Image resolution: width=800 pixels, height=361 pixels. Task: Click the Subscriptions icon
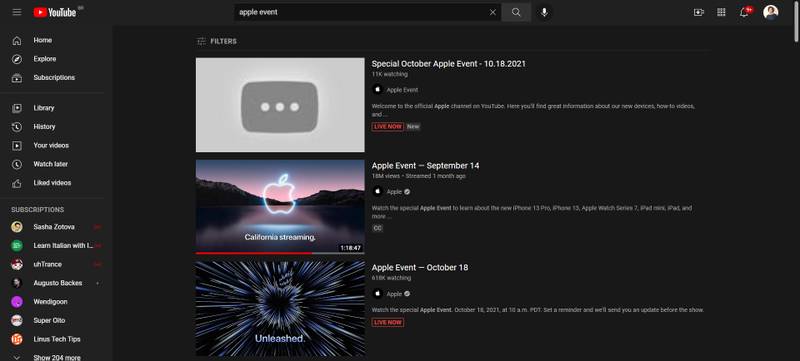(x=17, y=78)
